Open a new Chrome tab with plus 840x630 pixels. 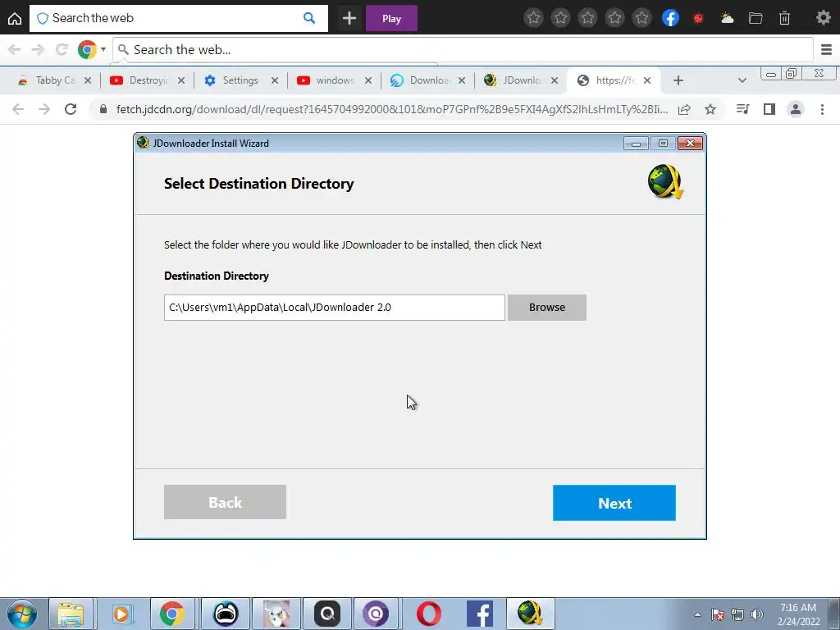[678, 80]
